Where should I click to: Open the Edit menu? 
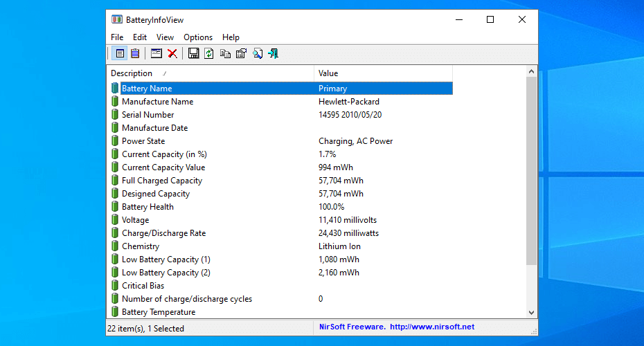coord(140,37)
